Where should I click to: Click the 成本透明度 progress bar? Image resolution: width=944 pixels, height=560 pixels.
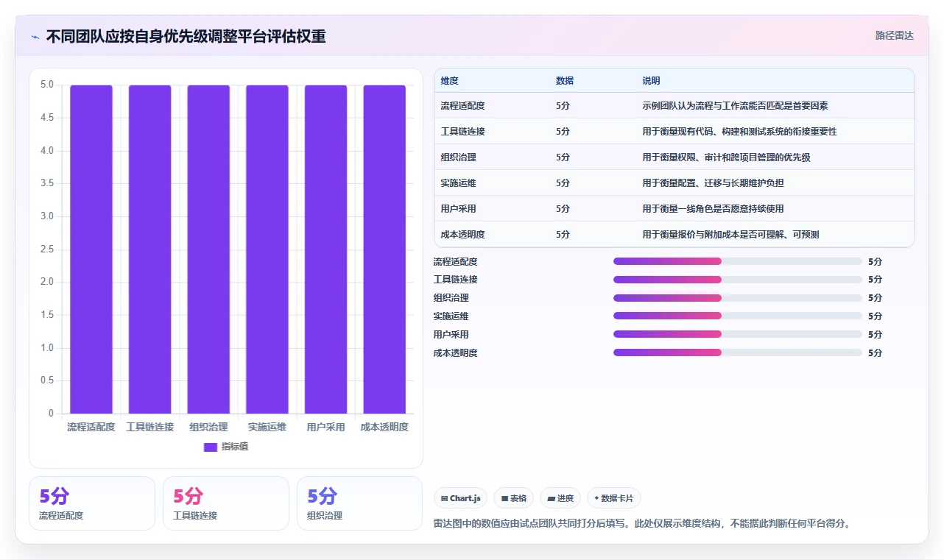click(737, 352)
